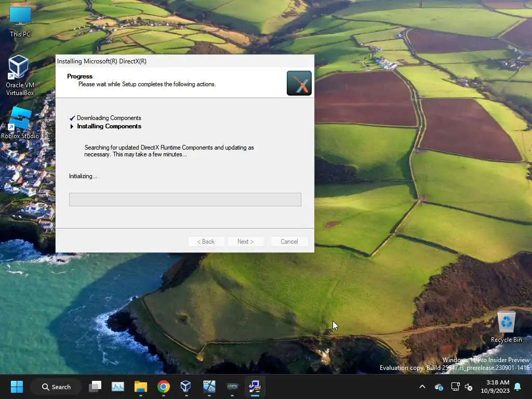Click the taskbar Search box
The image size is (532, 399).
point(56,387)
